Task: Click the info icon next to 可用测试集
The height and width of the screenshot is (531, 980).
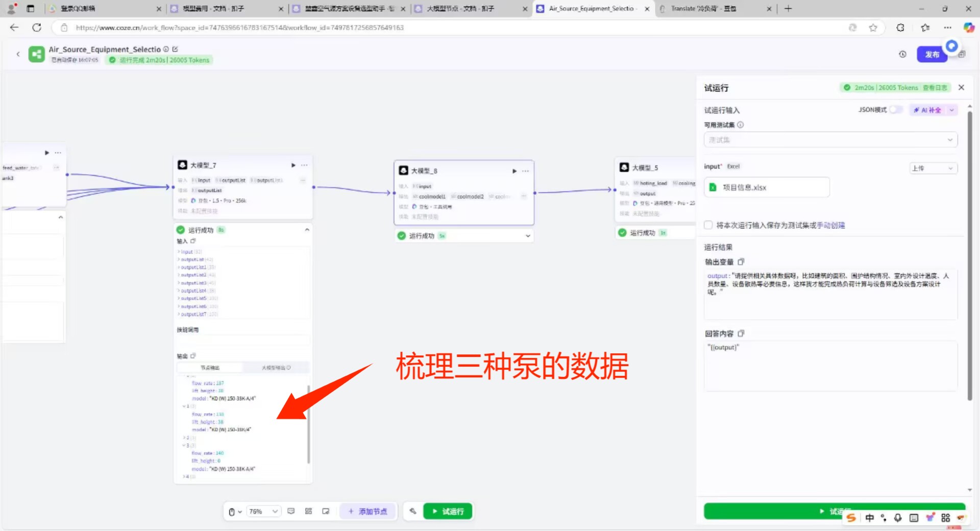Action: coord(741,125)
